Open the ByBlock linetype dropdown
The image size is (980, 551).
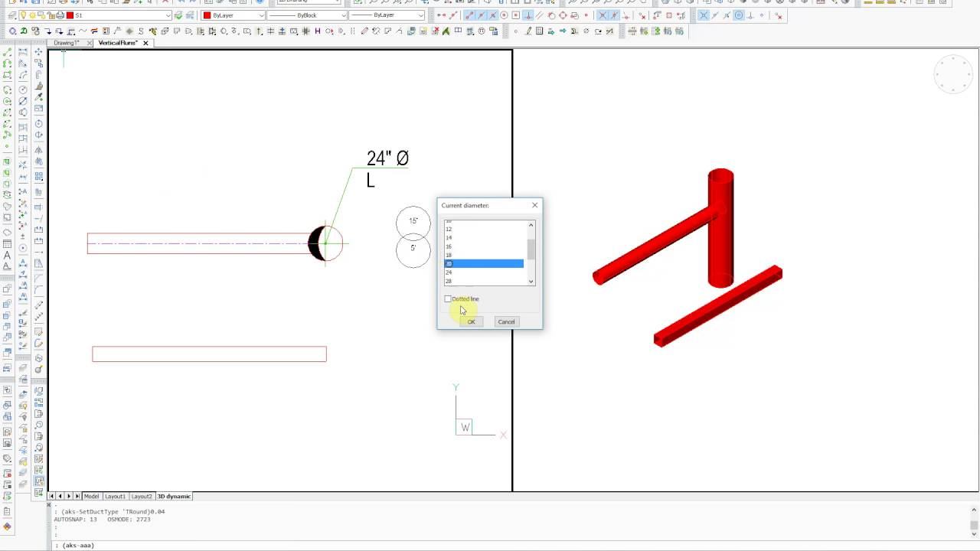tap(342, 15)
